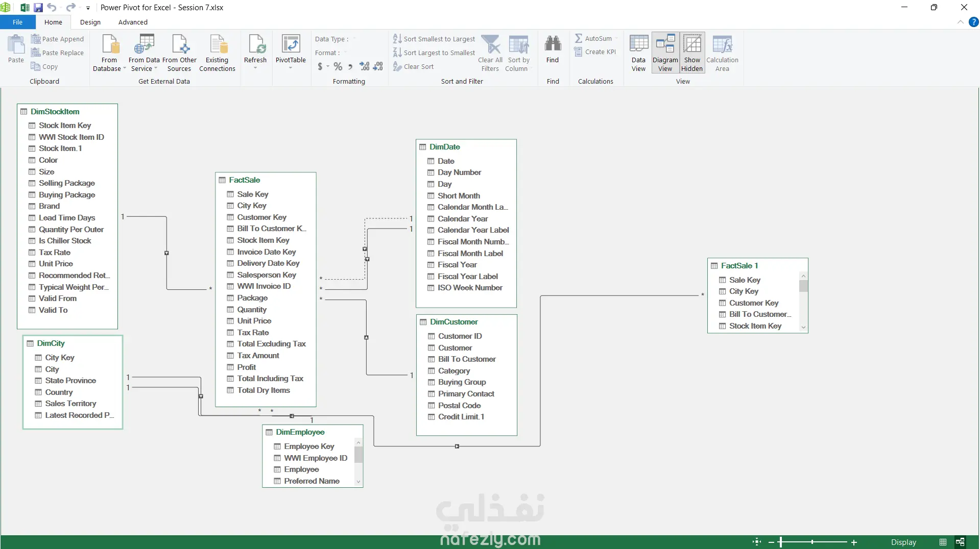Select the Home ribbon tab
Screen dimensions: 980x549
[x=53, y=22]
